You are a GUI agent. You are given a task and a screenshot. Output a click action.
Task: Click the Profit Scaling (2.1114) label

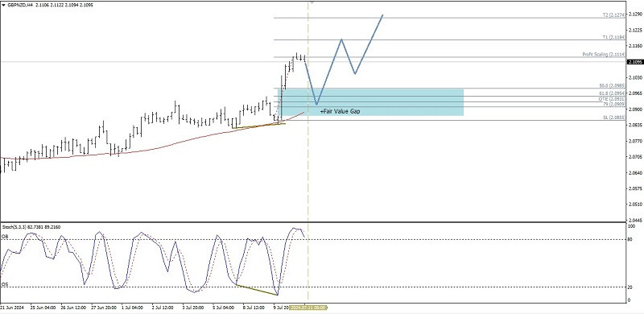point(604,55)
